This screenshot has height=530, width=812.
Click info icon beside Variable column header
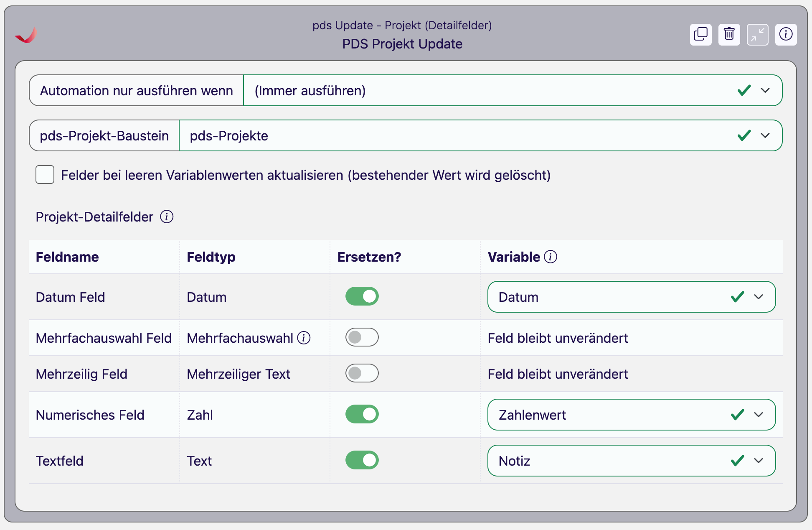551,257
